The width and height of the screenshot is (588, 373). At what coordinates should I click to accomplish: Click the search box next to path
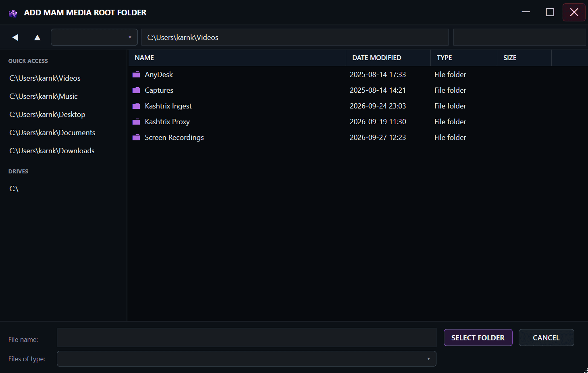point(520,37)
